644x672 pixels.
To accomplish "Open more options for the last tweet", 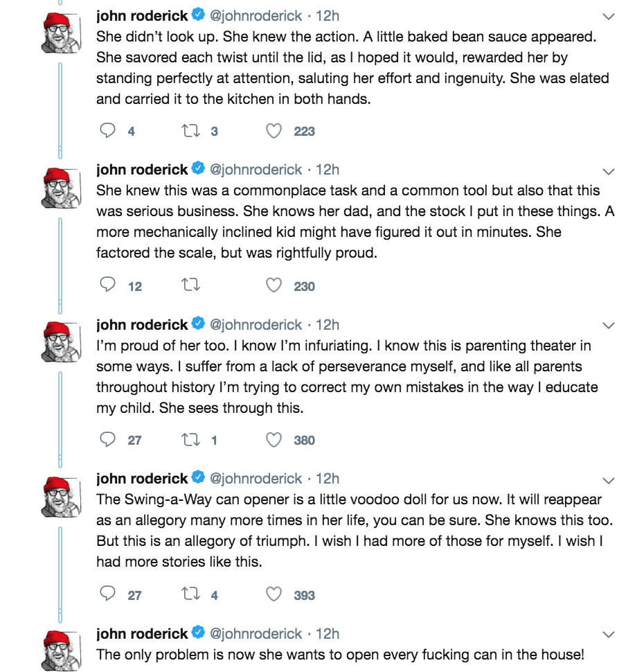I will pyautogui.click(x=609, y=634).
